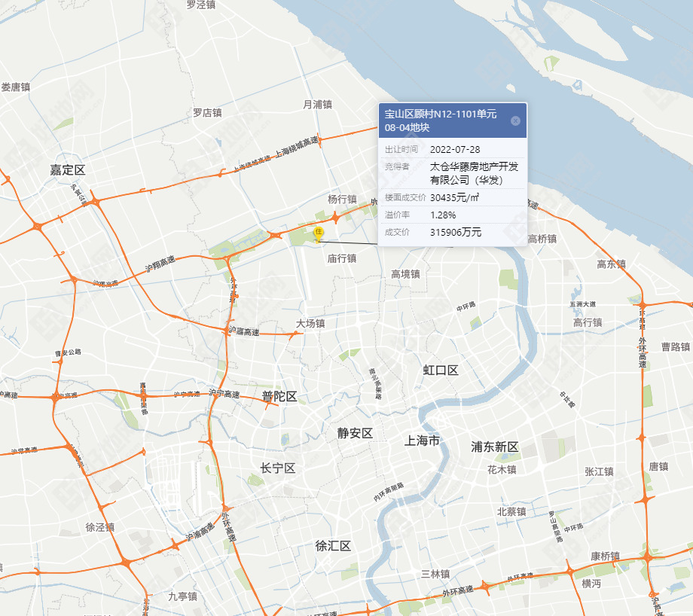Click the 花木镇 town label

pyautogui.click(x=502, y=470)
